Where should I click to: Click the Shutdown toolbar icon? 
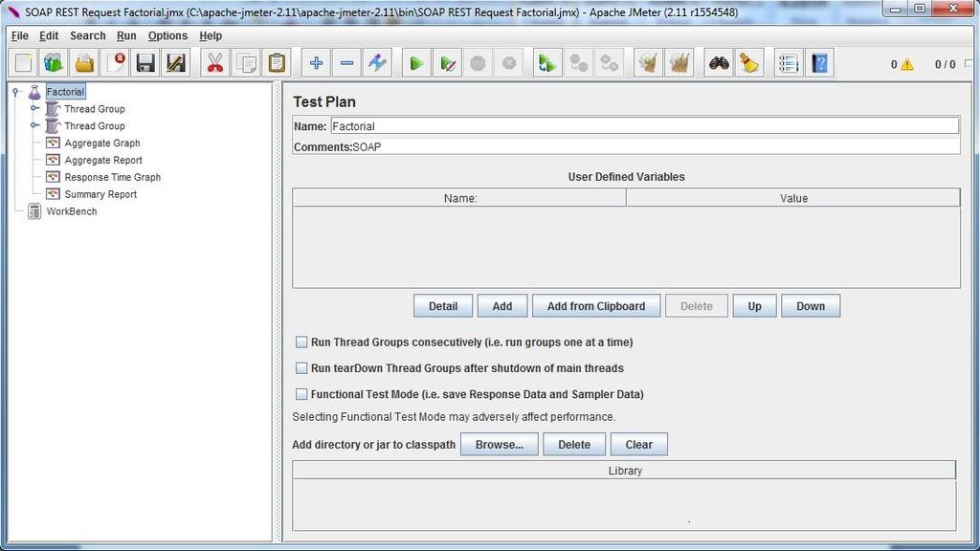point(509,63)
